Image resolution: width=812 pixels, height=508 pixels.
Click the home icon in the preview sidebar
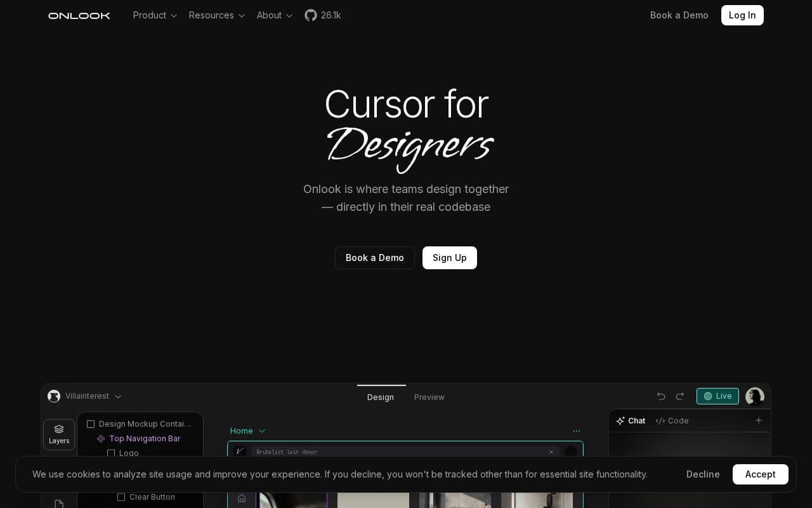pyautogui.click(x=242, y=498)
